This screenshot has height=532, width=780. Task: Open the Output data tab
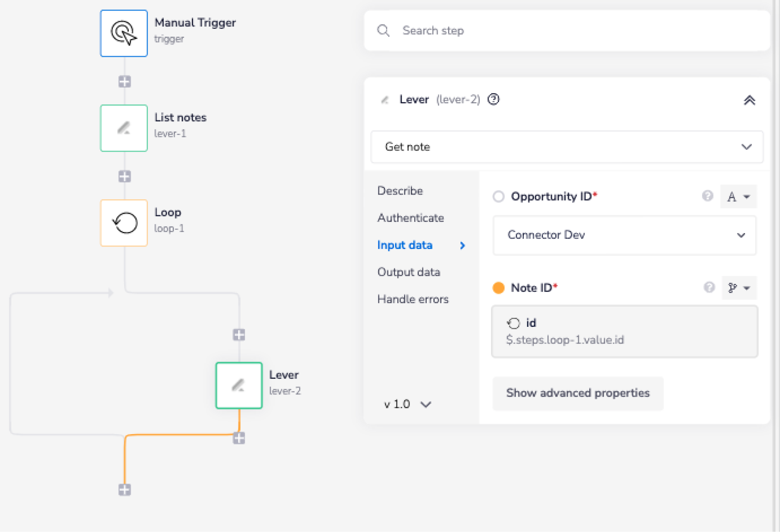tap(408, 272)
